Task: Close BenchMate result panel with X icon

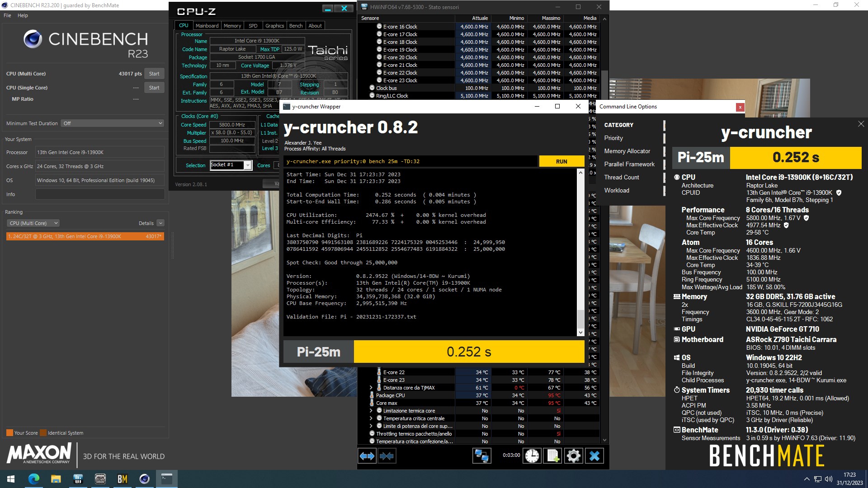Action: click(861, 124)
